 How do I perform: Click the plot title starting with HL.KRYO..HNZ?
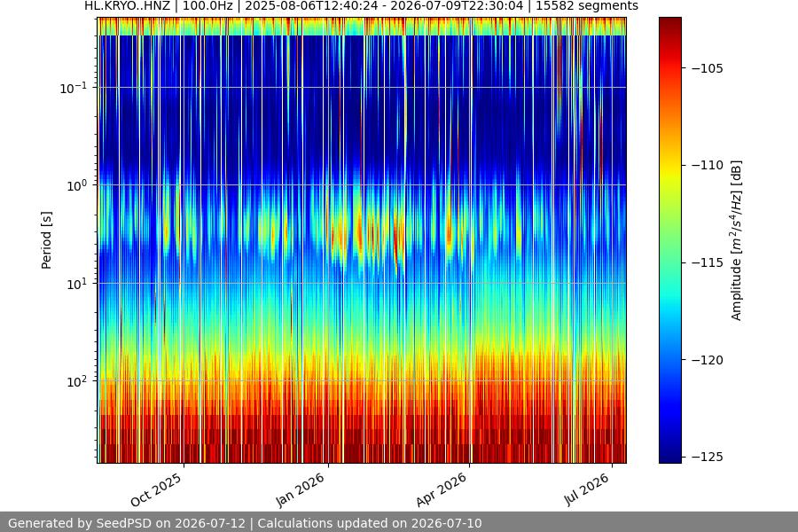(x=361, y=6)
